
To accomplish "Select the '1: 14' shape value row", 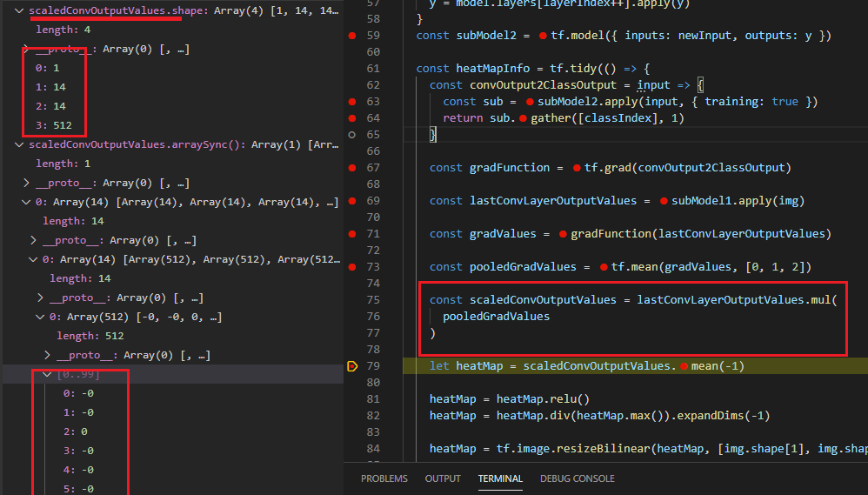I will pos(173,87).
